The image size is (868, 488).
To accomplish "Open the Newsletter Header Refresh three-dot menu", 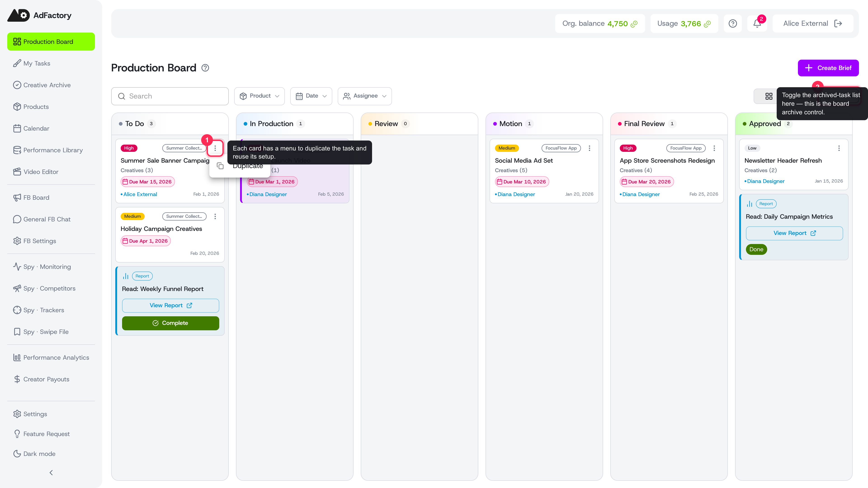I will pyautogui.click(x=839, y=148).
